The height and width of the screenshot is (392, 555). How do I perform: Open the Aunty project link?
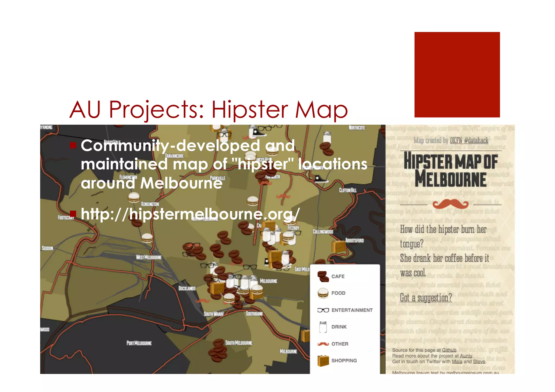coord(466,356)
